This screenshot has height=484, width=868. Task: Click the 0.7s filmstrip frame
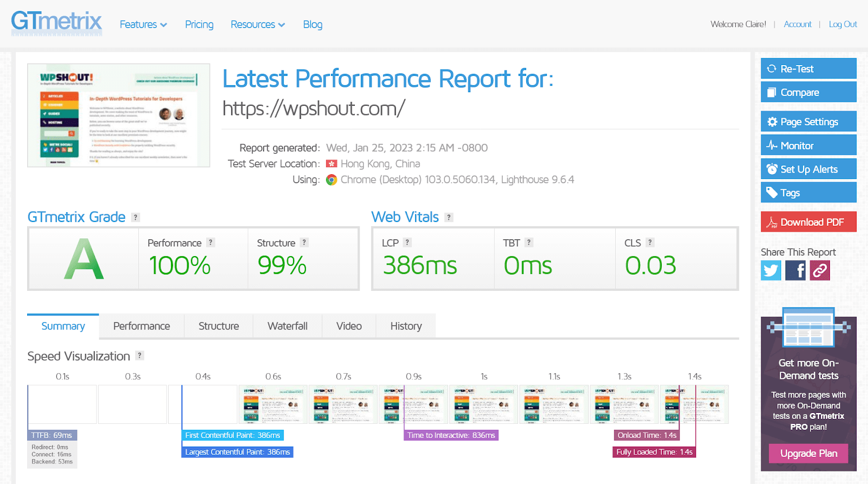point(343,404)
